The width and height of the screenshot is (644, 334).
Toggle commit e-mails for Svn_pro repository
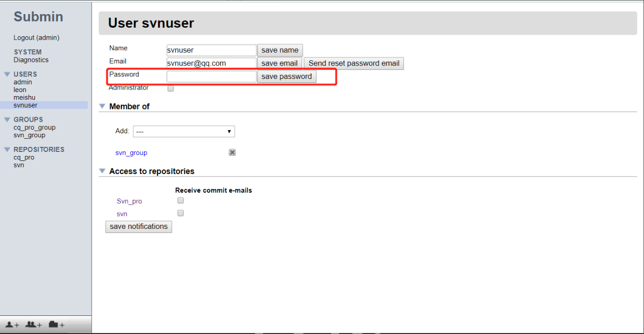[180, 200]
